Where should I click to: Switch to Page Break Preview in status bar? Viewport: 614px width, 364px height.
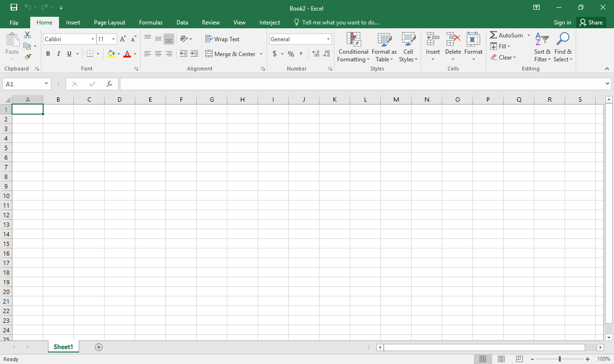pos(520,359)
